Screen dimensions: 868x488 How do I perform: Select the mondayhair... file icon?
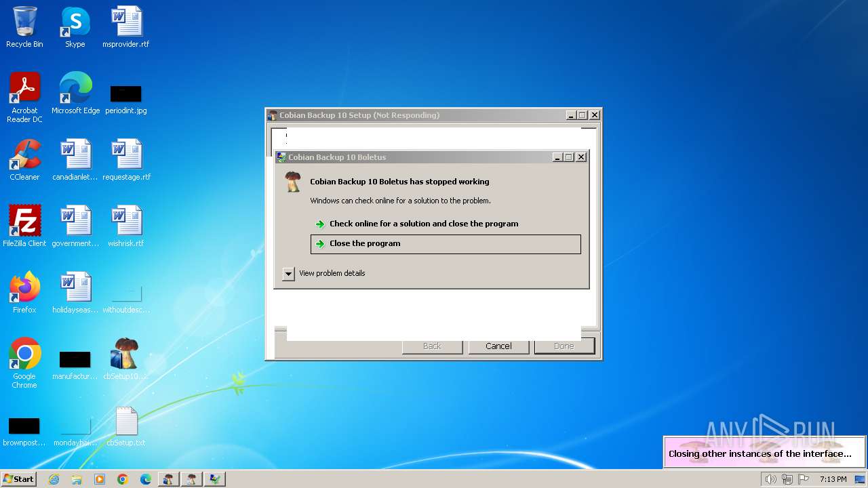click(75, 431)
